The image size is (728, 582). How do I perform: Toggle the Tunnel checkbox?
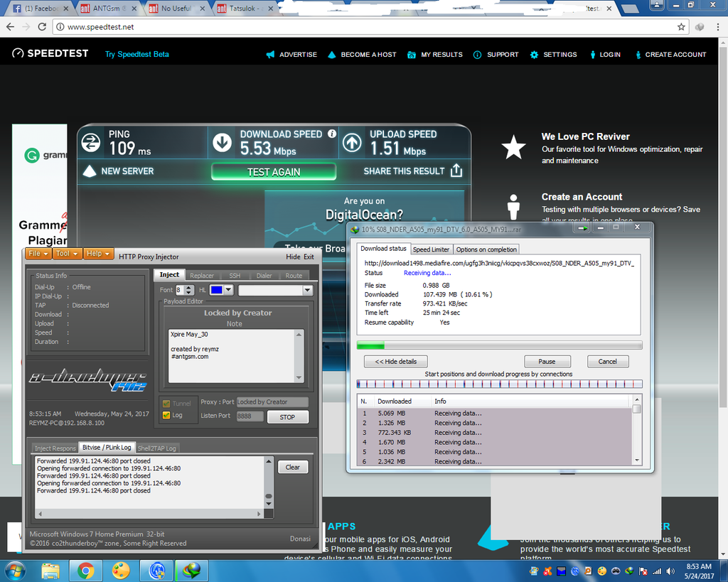point(166,403)
